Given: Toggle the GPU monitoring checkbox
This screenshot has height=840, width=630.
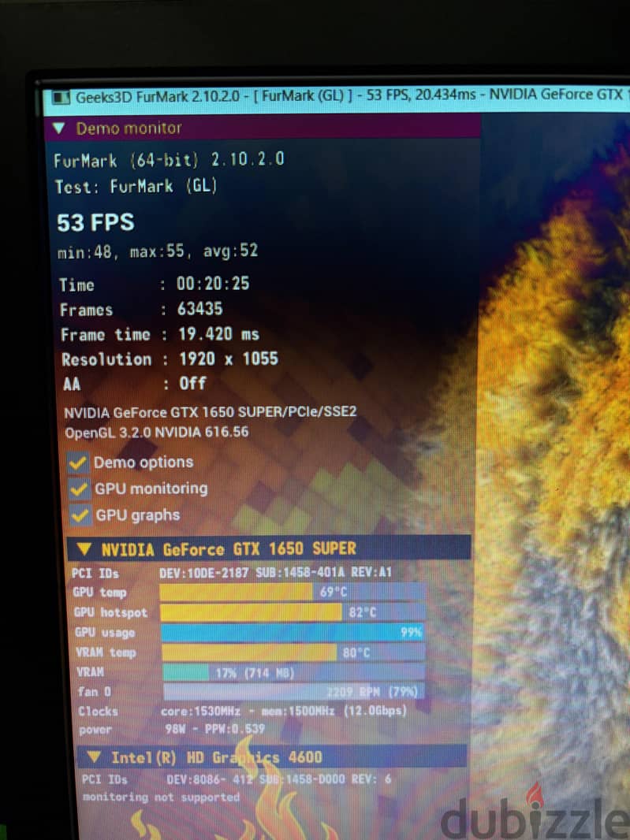Looking at the screenshot, I should point(79,489).
